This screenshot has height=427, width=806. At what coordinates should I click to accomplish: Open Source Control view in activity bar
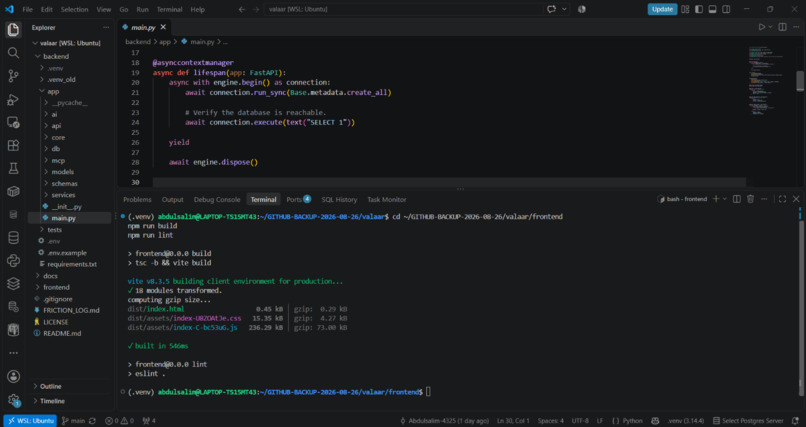pos(13,76)
